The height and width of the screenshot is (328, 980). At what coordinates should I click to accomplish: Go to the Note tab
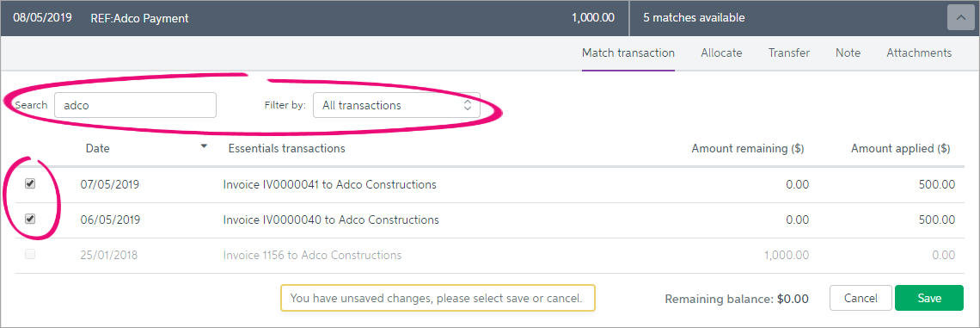[x=848, y=53]
